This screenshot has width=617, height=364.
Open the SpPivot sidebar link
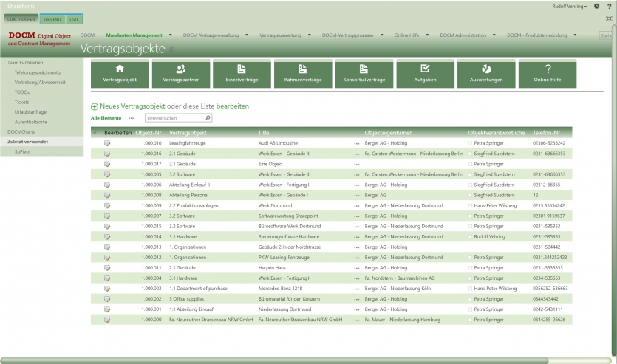click(x=22, y=151)
